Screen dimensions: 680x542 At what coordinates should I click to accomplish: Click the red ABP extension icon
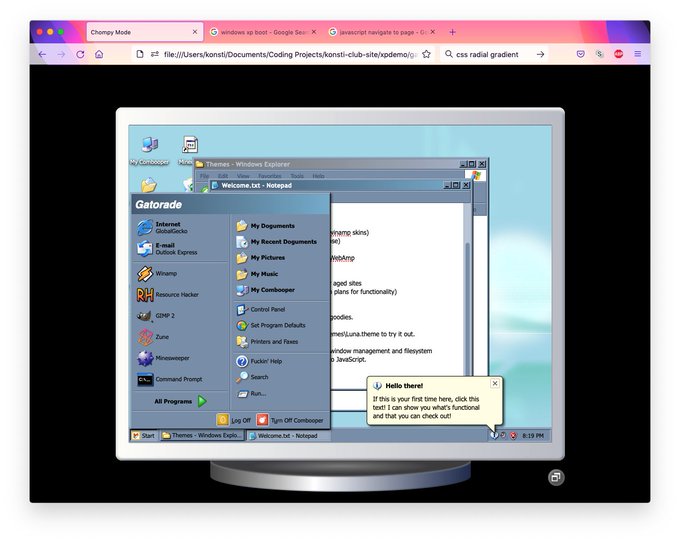619,54
